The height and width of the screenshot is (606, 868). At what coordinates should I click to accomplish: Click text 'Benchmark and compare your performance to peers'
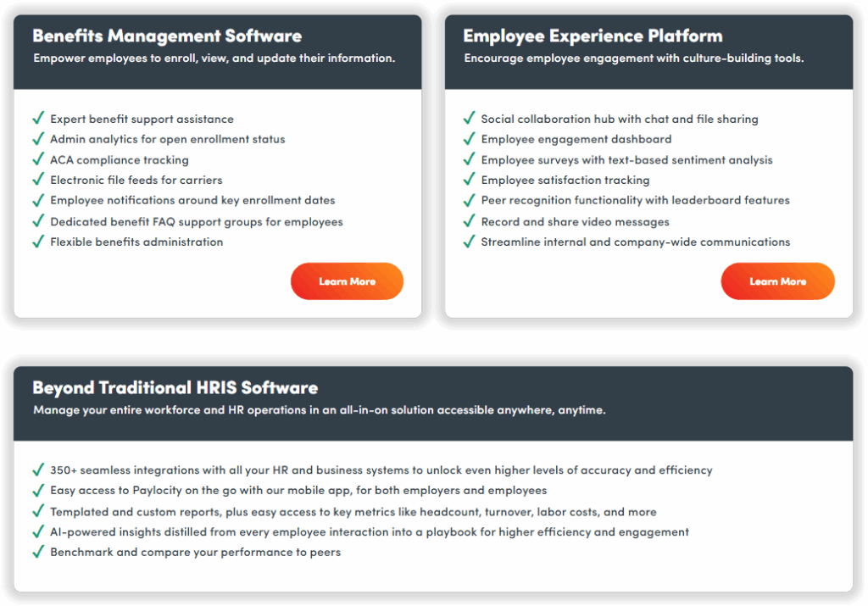click(196, 553)
